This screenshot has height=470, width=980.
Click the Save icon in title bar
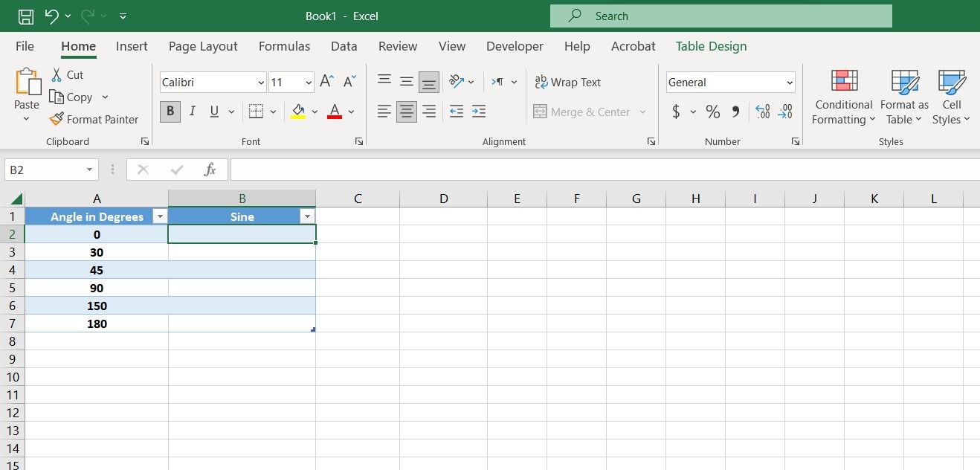(x=25, y=16)
